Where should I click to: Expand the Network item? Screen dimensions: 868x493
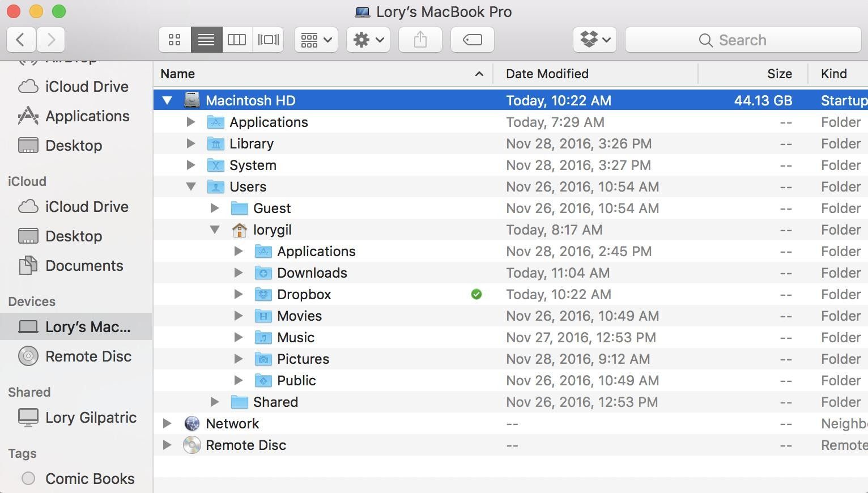click(167, 423)
